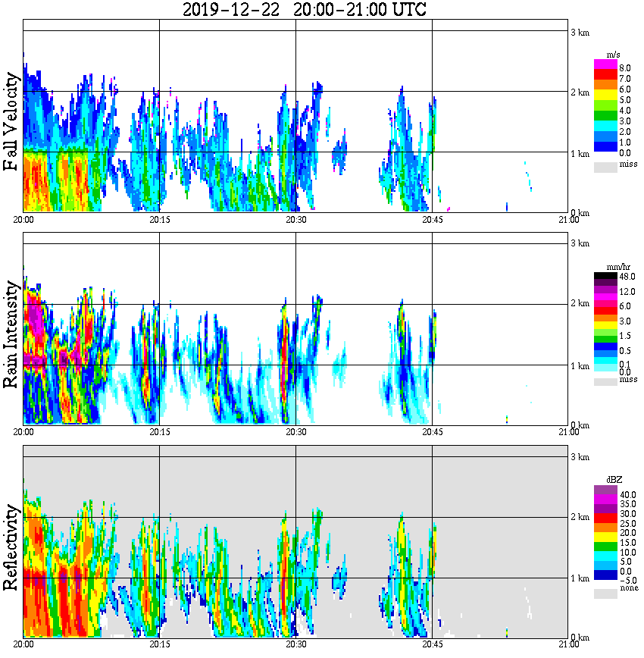Screen dimensions: 644x658
Task: Click '20:30' under the Fall Velocity panel
Action: pyautogui.click(x=295, y=220)
